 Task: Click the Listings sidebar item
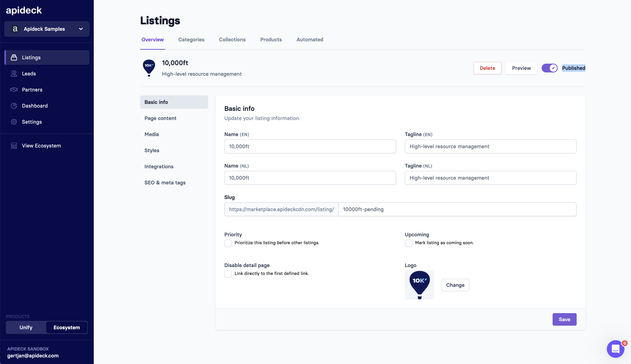(x=47, y=57)
